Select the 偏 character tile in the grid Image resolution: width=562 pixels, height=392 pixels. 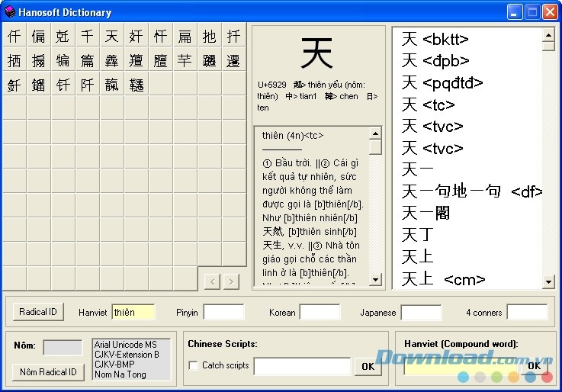(39, 36)
